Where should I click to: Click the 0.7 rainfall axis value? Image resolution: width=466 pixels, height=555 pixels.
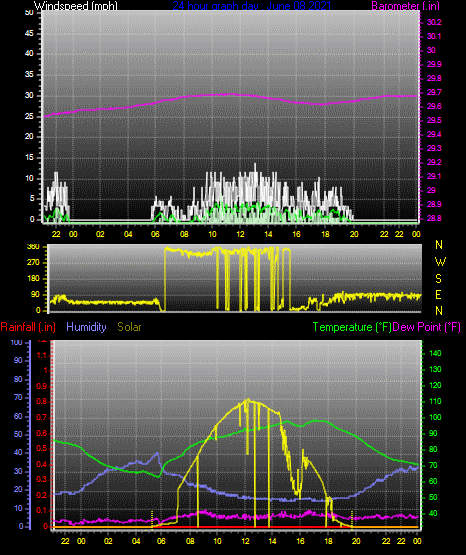(x=42, y=417)
